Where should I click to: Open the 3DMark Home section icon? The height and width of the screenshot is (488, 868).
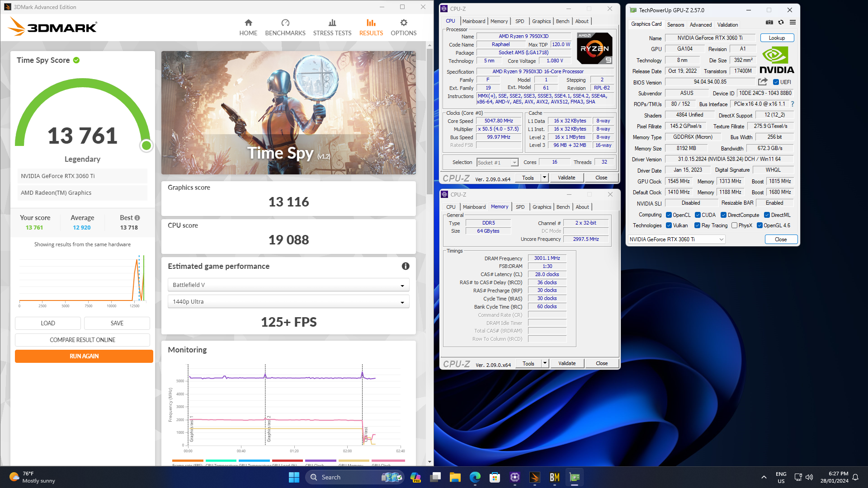click(248, 23)
